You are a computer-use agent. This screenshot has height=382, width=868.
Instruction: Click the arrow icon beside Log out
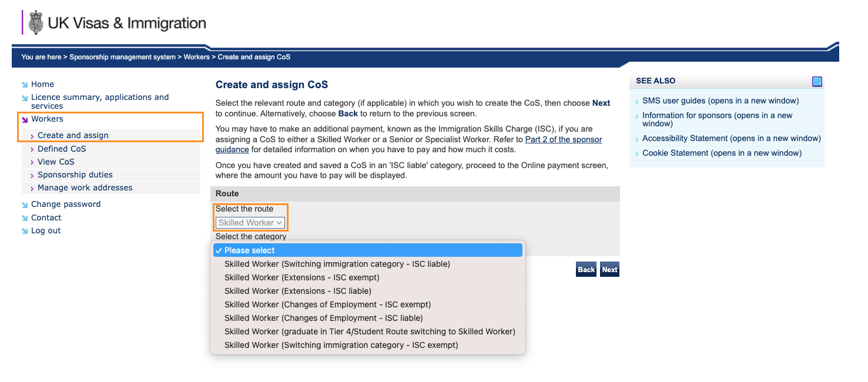[x=25, y=231]
